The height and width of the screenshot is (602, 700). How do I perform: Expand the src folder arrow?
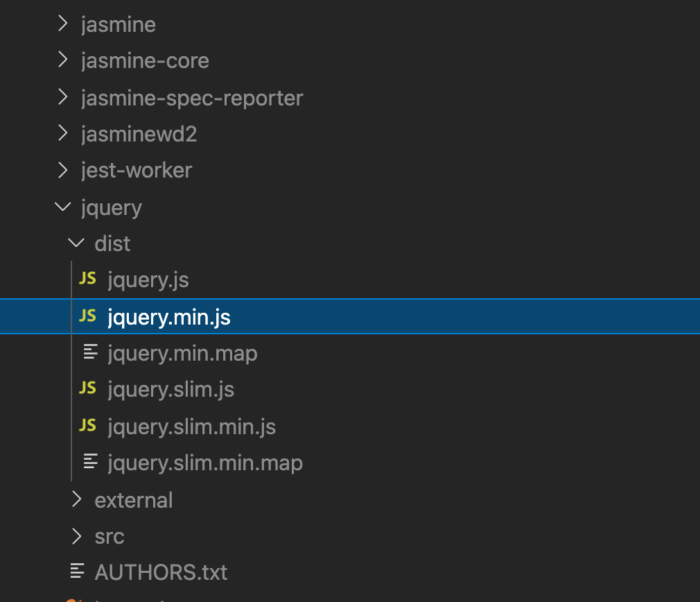77,535
